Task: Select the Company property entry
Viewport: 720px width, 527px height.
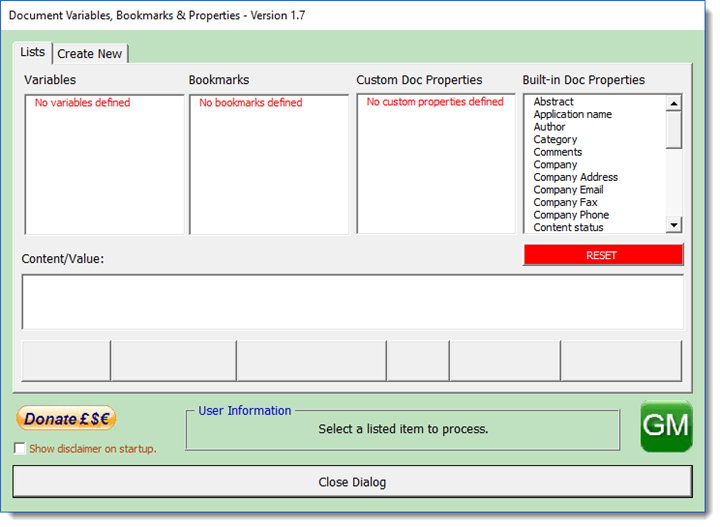Action: (555, 164)
